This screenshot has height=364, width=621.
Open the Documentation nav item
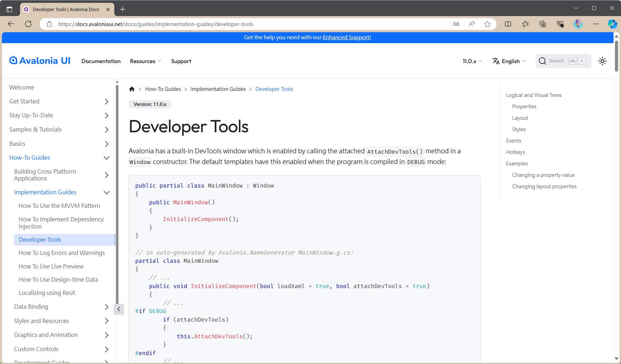pyautogui.click(x=101, y=61)
